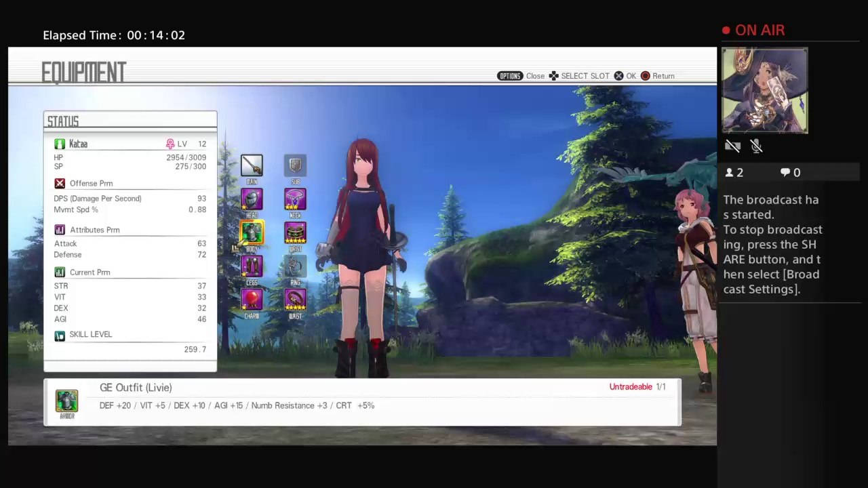Screen dimensions: 868x488
Task: Click the Attributes Prm section label
Action: tap(94, 230)
